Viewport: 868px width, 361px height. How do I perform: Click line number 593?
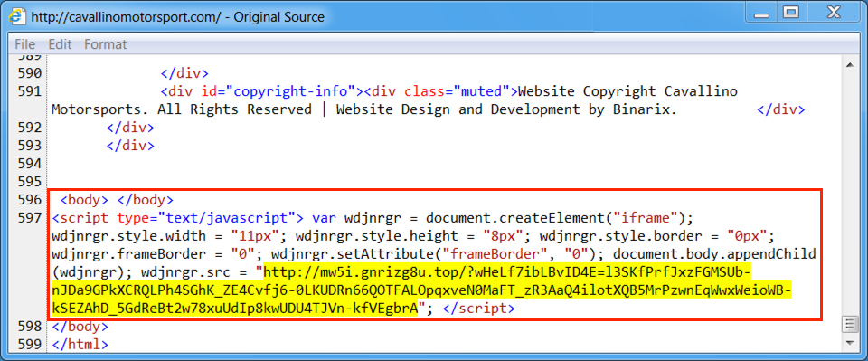click(x=30, y=146)
